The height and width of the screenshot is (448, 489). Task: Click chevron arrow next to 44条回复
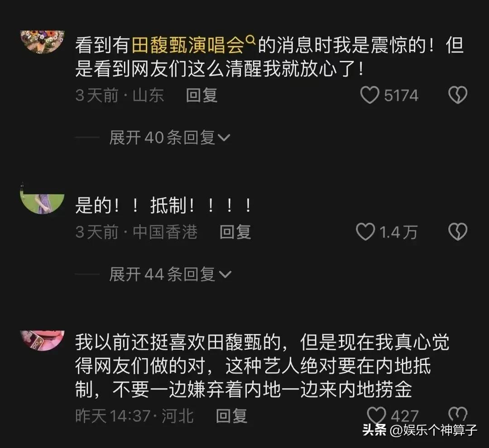point(225,274)
